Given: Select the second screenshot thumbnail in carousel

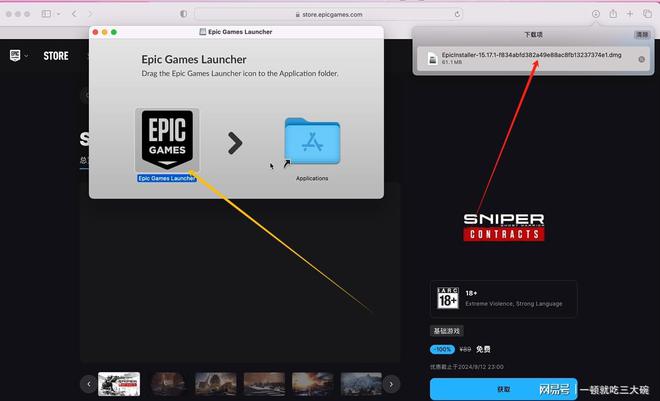Looking at the screenshot, I should pyautogui.click(x=168, y=384).
